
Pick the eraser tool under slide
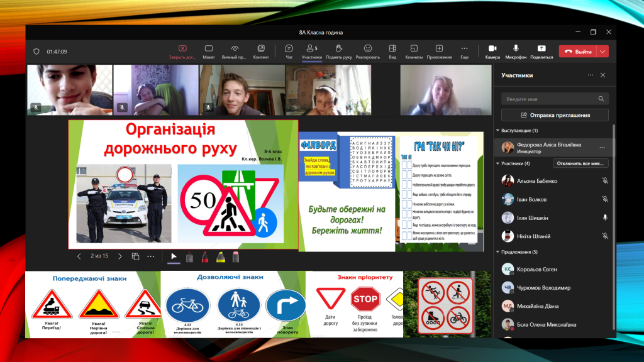(236, 256)
